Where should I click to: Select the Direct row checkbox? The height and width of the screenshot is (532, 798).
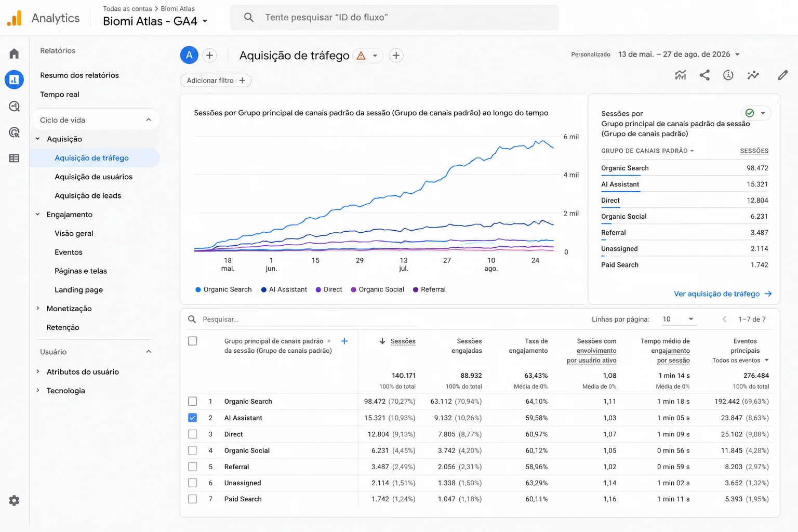(193, 434)
